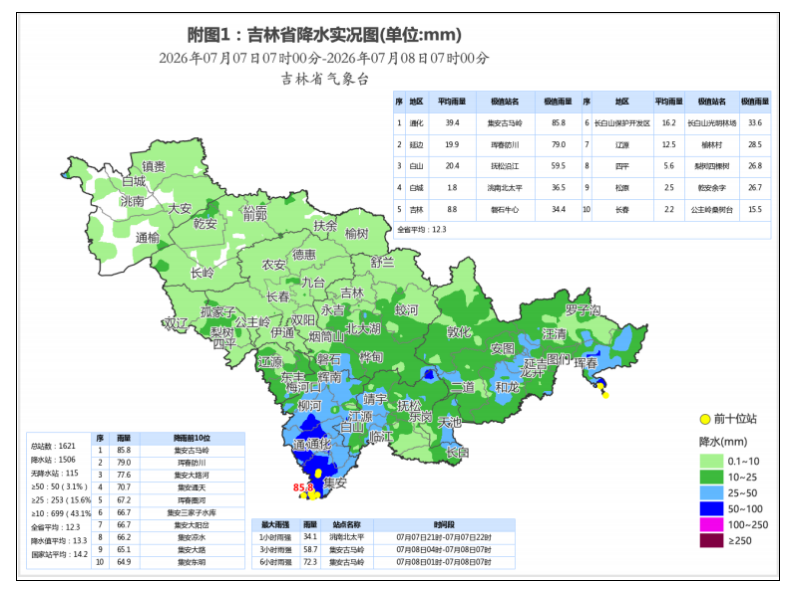
Task: Click the 长岭 label on the map
Action: (202, 273)
